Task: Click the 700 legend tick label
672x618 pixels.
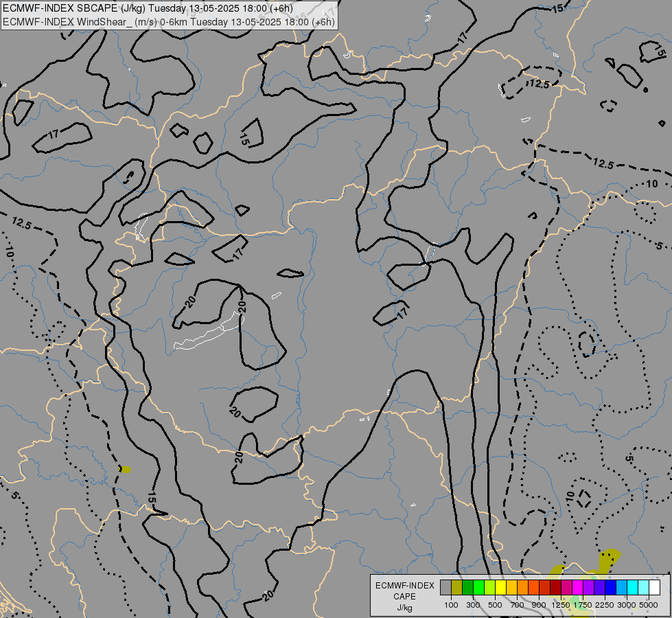Action: point(518,605)
